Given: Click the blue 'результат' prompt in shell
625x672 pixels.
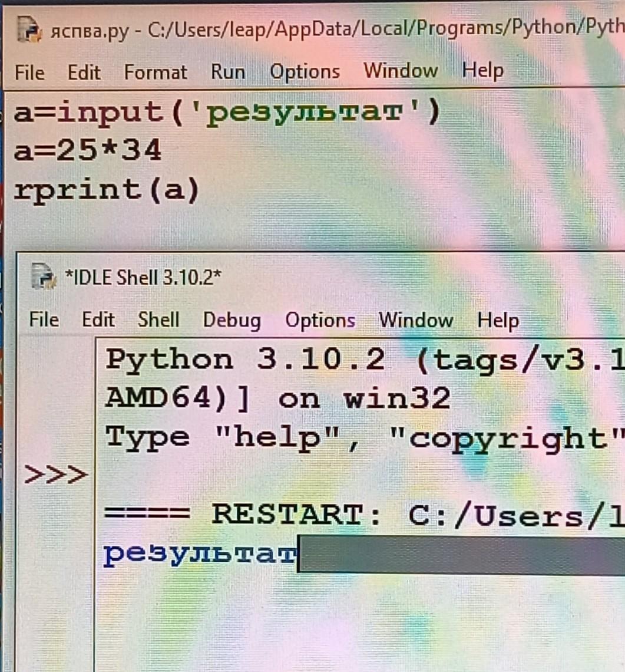Looking at the screenshot, I should click(x=200, y=555).
